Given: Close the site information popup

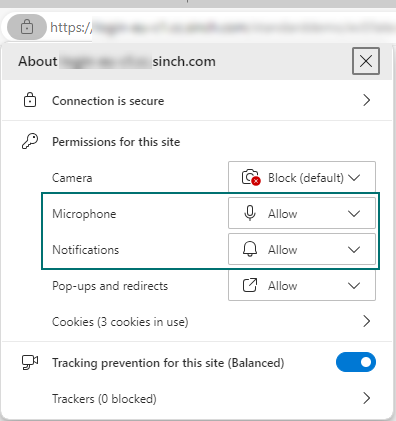Looking at the screenshot, I should point(366,61).
